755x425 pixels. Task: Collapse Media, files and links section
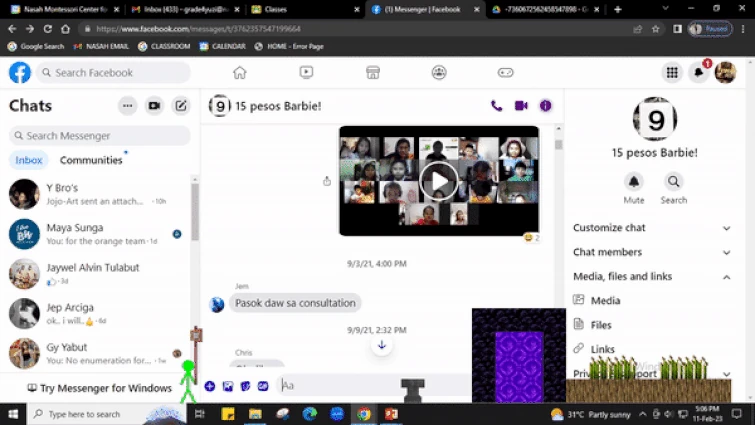tap(652, 277)
